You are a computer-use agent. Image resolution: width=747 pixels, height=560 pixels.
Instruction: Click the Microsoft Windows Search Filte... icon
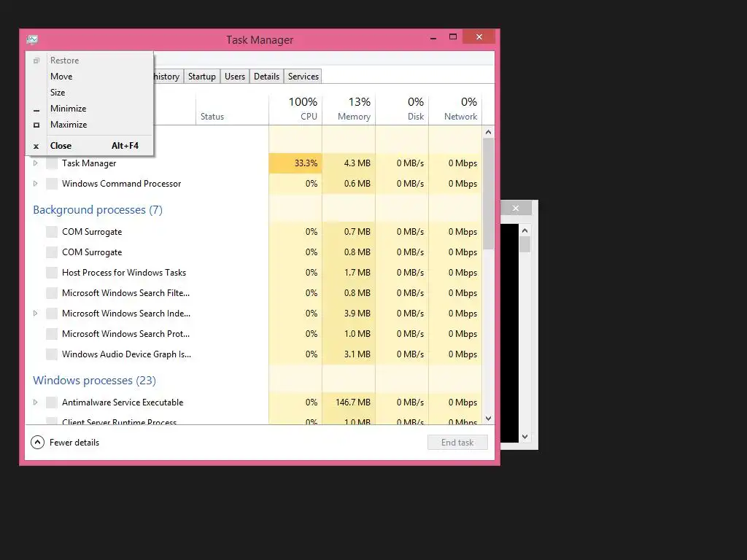[x=52, y=293]
